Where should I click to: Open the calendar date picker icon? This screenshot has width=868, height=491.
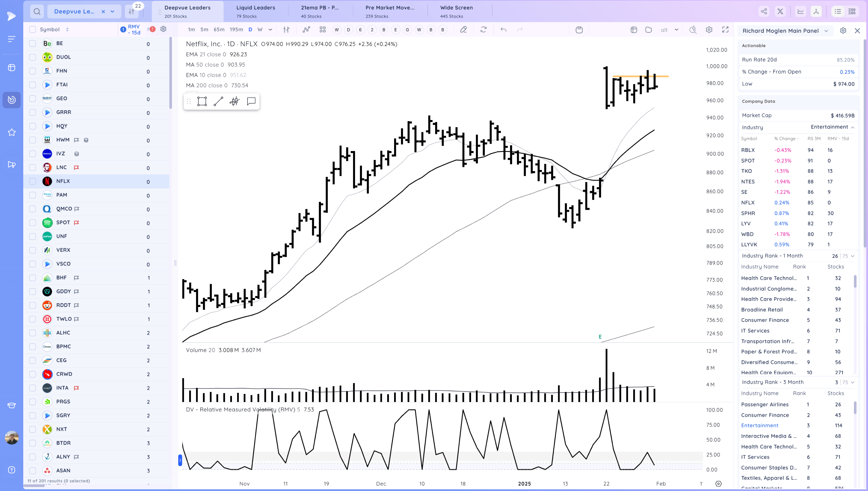(579, 30)
